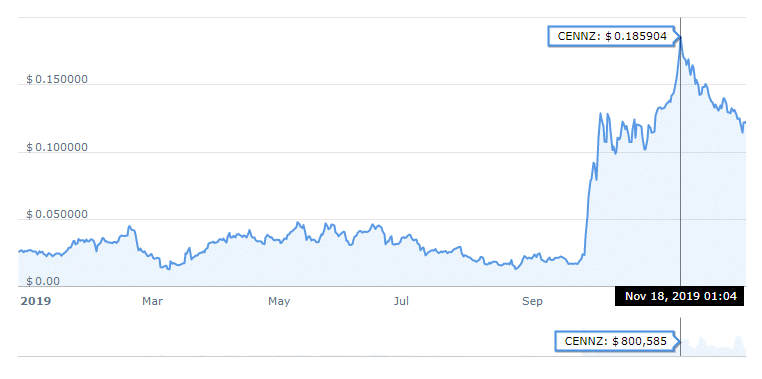This screenshot has width=762, height=379.
Task: Click the $0.150000 y-axis label
Action: 57,79
